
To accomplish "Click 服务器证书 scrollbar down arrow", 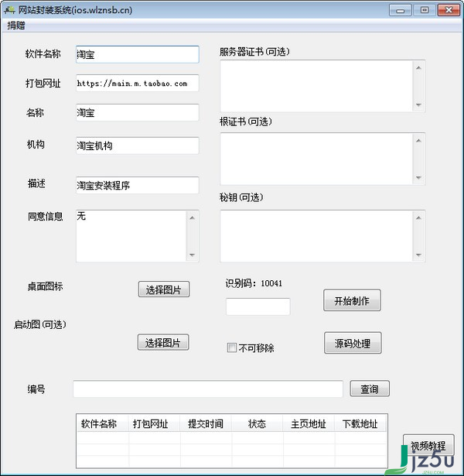I will [x=418, y=105].
